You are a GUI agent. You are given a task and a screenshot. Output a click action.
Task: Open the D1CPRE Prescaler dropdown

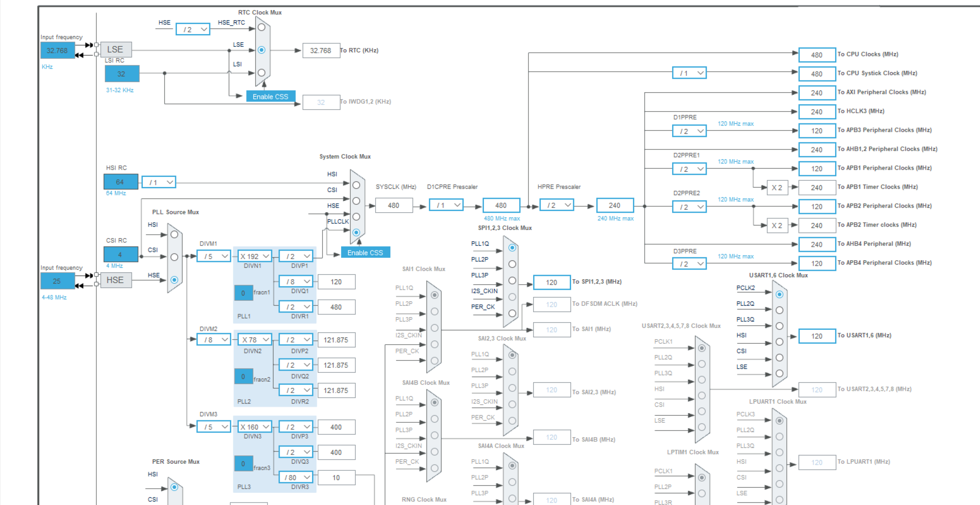(x=446, y=205)
